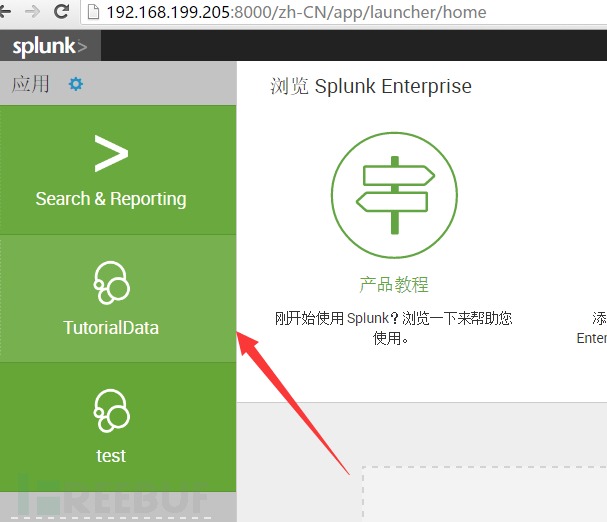
Task: Click the 刚开始使用 Splunk description text
Action: click(393, 328)
